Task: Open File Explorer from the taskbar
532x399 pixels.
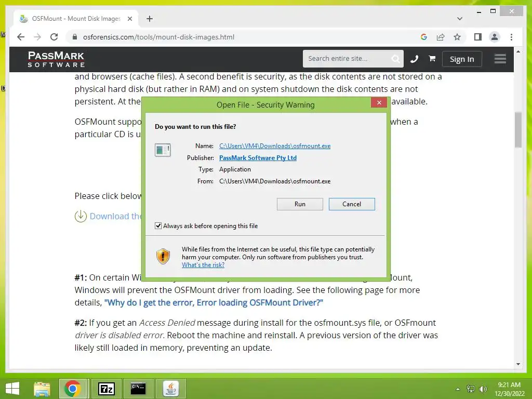Action: click(42, 389)
